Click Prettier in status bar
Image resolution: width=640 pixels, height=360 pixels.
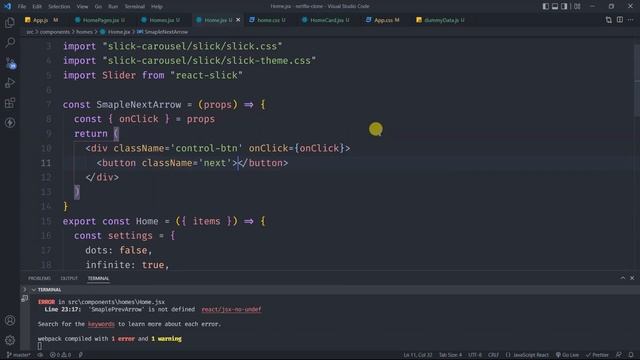(597, 355)
